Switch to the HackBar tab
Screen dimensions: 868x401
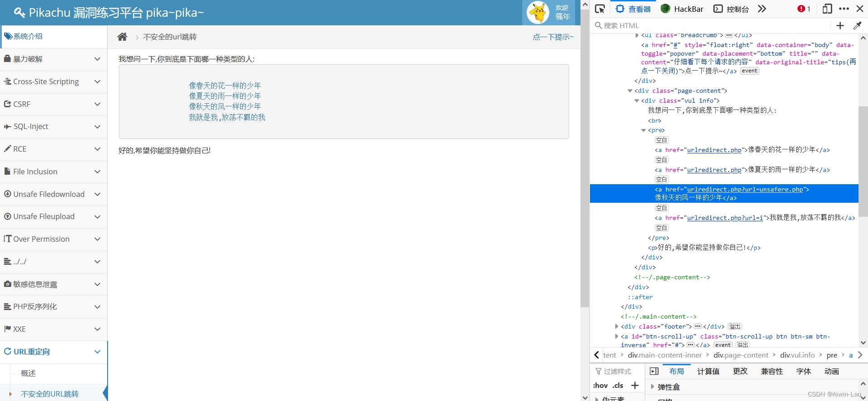pos(682,9)
